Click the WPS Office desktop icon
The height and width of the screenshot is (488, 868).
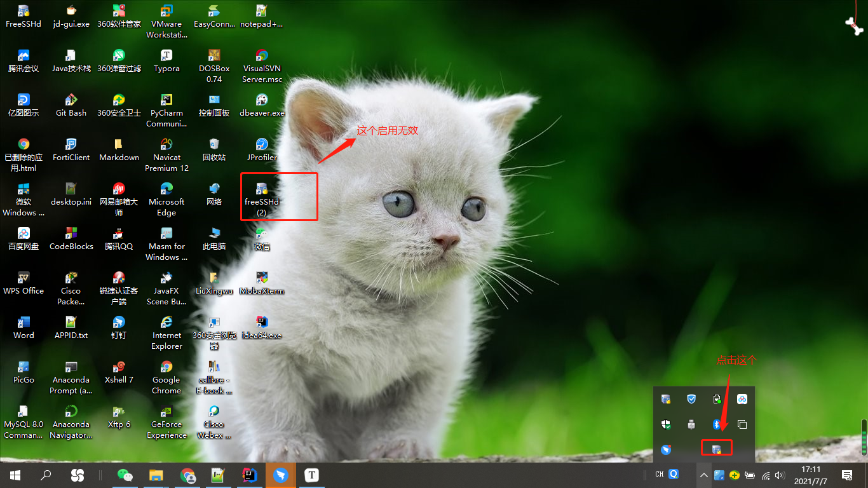pyautogui.click(x=24, y=283)
